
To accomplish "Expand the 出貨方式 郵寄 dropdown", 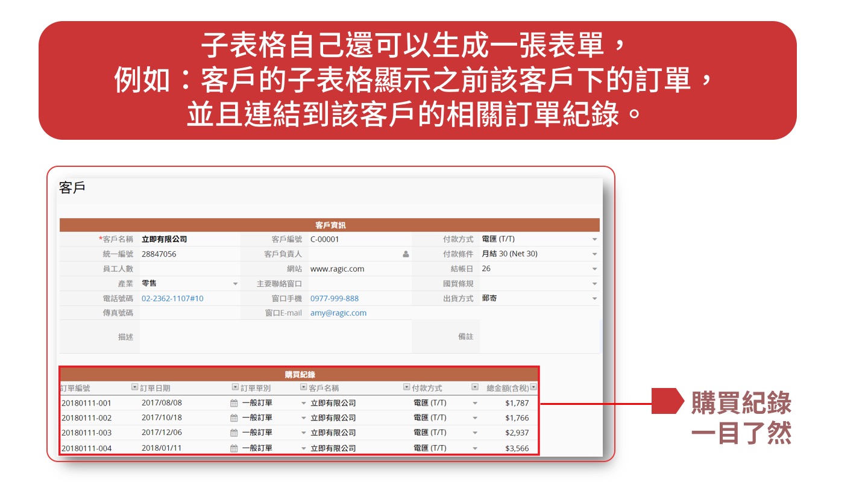I will tap(594, 299).
